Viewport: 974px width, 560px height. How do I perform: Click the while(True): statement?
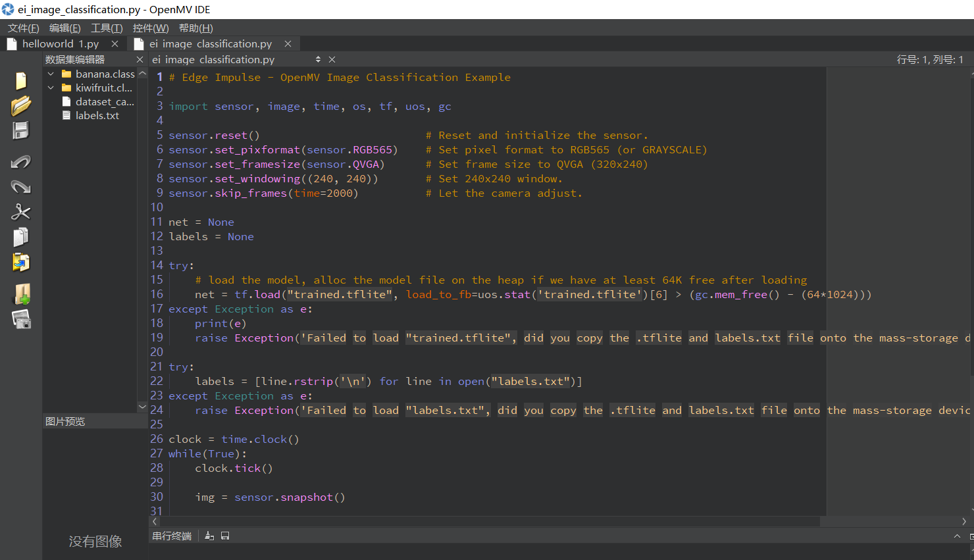[x=207, y=453]
